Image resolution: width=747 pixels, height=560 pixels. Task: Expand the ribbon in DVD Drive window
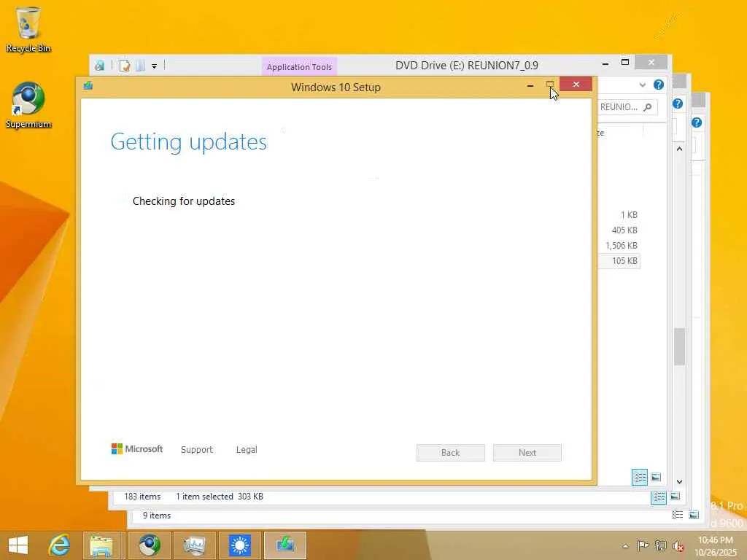click(642, 85)
